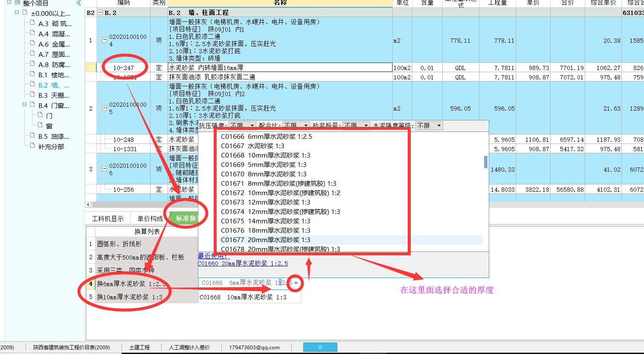Select conversion row 圆弧形、折线形
644x354 pixels.
click(x=146, y=244)
